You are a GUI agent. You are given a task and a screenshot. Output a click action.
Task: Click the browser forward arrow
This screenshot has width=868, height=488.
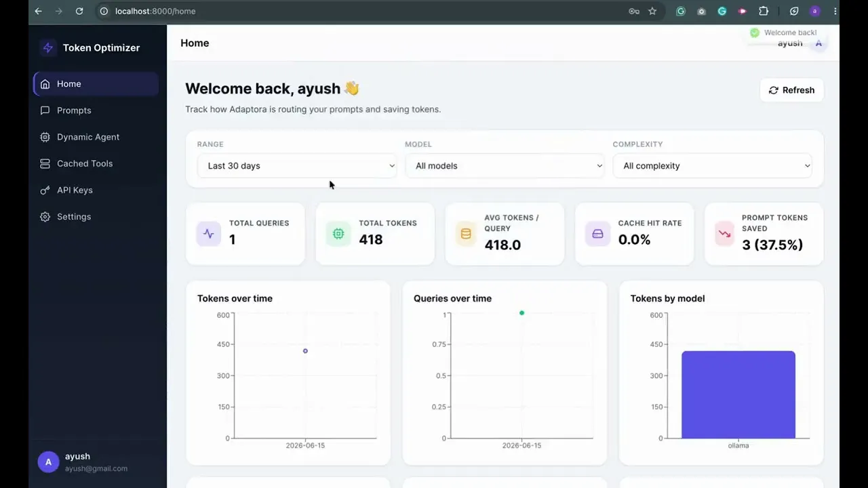[x=58, y=11]
